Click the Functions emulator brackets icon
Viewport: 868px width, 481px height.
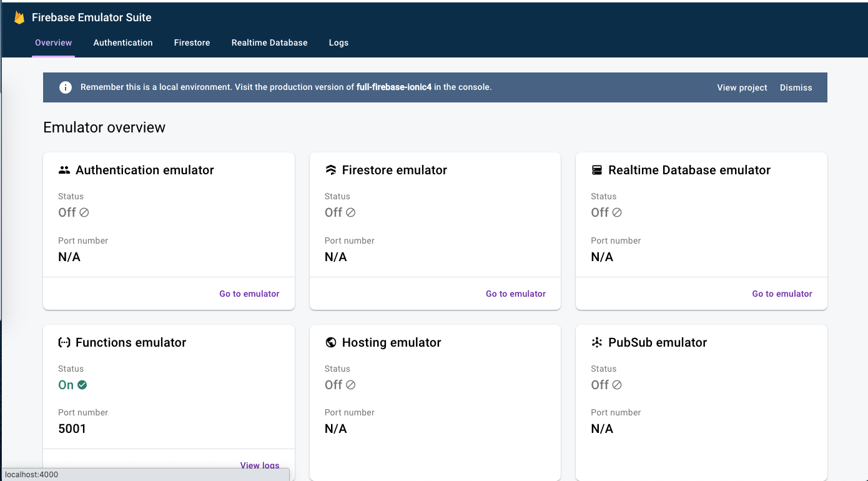64,342
